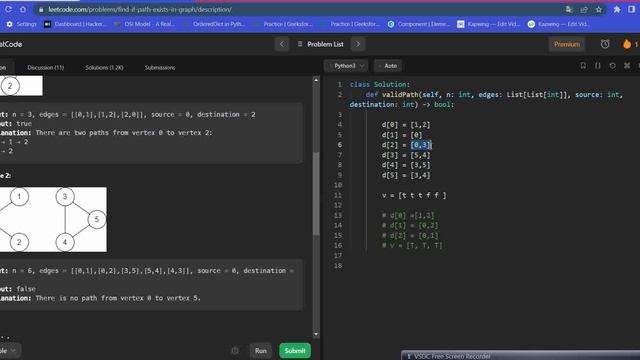Open the browser extensions puzzle icon
The height and width of the screenshot is (360, 640).
pos(617,9)
